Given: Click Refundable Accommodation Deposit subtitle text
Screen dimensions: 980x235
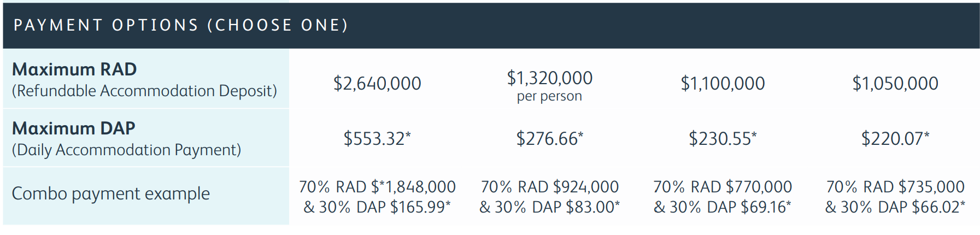Looking at the screenshot, I should point(144,91).
